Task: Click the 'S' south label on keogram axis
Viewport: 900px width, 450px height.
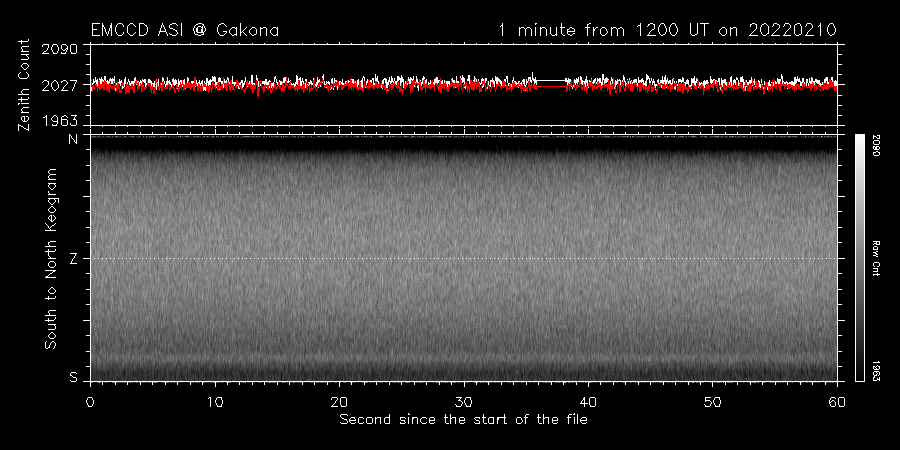Action: 73,377
